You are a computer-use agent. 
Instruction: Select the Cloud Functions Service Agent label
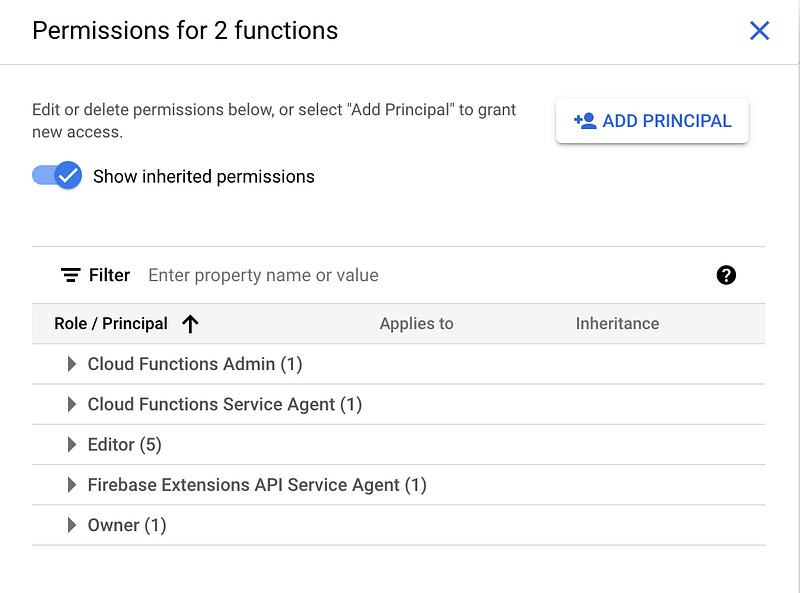(225, 404)
